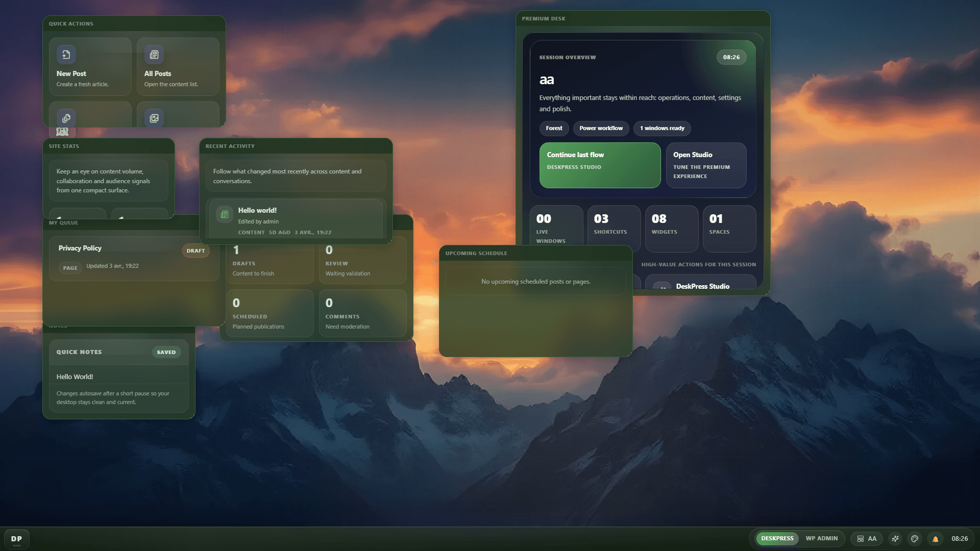Open the media library image icon
980x551 pixels.
pos(154,118)
